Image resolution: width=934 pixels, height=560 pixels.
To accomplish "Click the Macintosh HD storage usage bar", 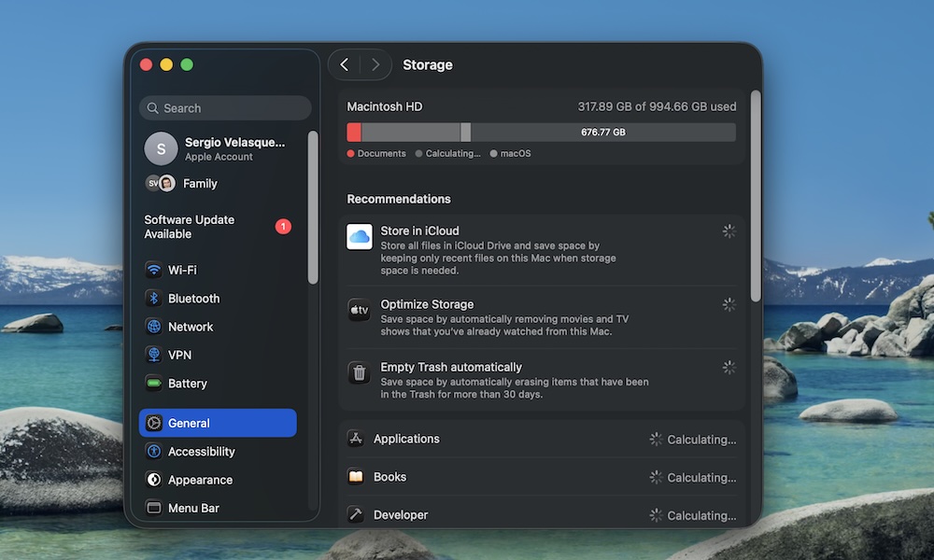I will [542, 132].
